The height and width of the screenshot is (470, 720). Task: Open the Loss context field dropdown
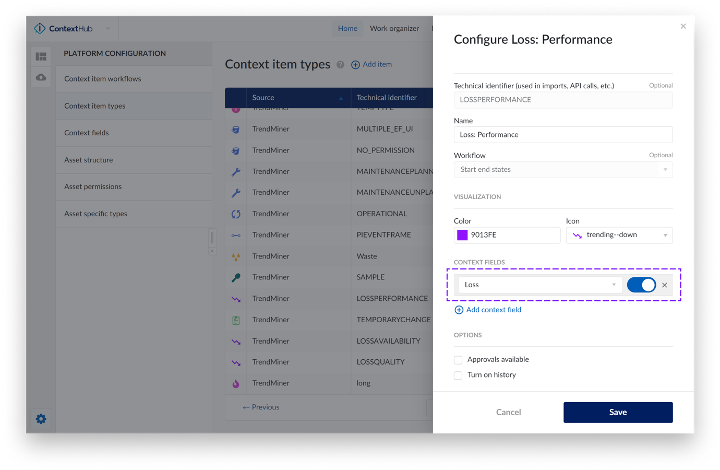coord(540,285)
